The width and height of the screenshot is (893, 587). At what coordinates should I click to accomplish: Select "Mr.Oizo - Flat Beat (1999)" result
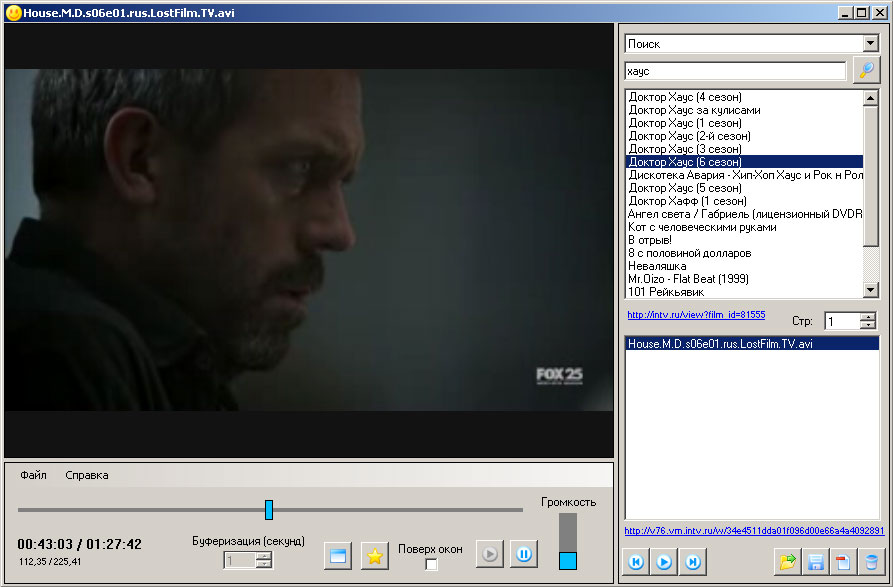(x=744, y=279)
